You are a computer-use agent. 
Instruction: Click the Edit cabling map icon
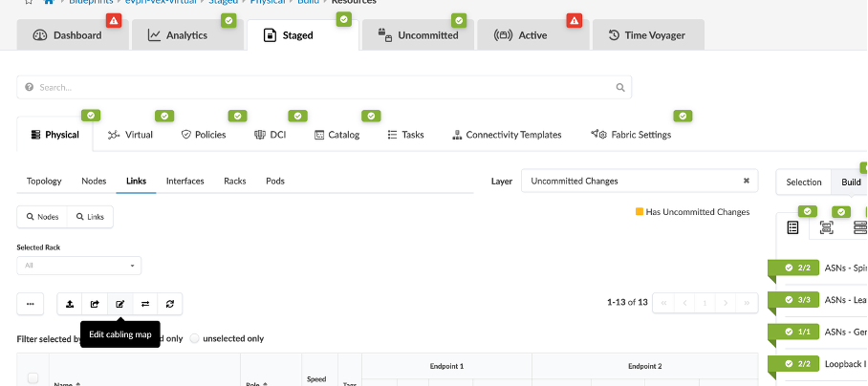point(120,304)
